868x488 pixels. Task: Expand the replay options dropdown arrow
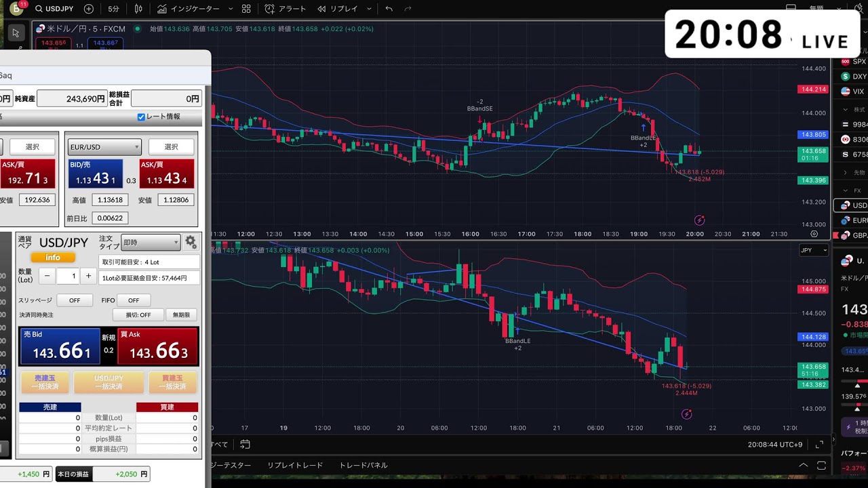(369, 9)
